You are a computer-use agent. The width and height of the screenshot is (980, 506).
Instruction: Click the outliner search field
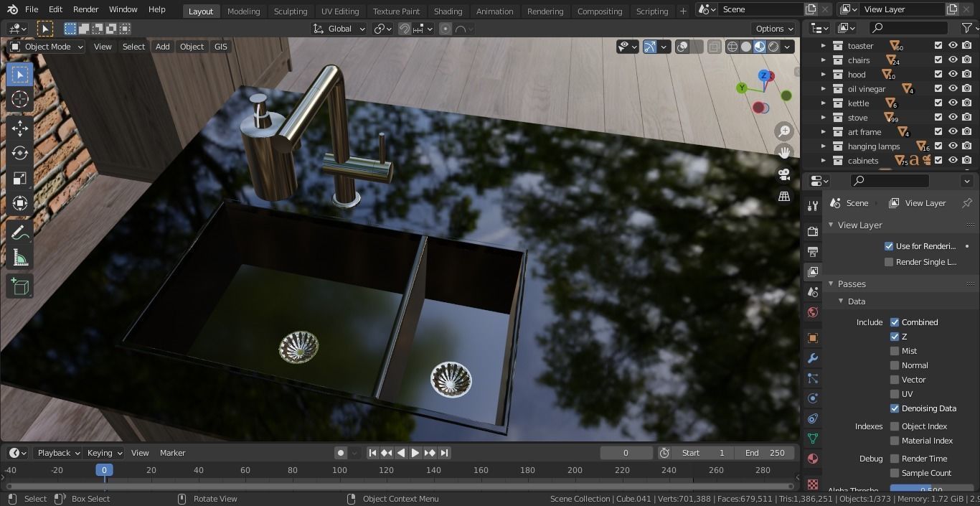coord(908,28)
